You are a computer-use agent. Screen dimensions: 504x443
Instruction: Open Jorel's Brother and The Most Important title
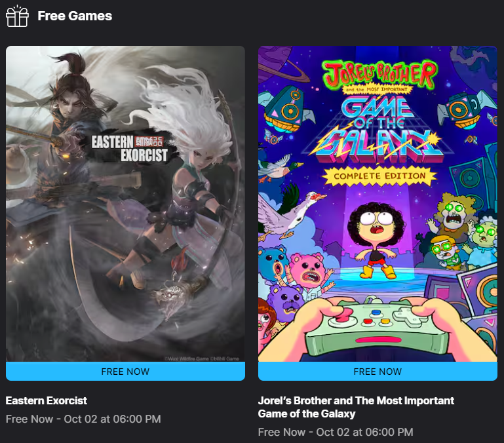(x=356, y=407)
